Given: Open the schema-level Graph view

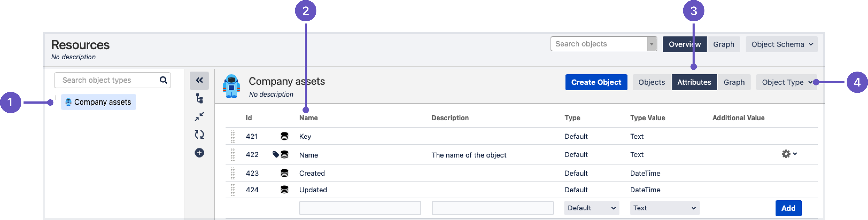Looking at the screenshot, I should point(723,44).
